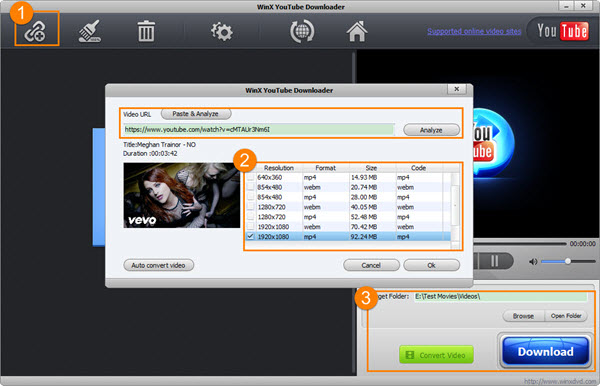
Task: Check the 640x360 mp4 checkbox
Action: 250,178
